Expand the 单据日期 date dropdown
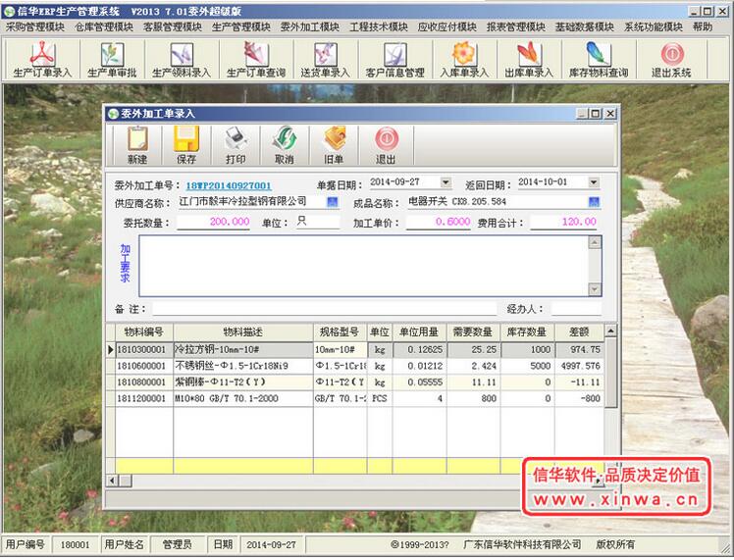The width and height of the screenshot is (734, 560). [446, 182]
